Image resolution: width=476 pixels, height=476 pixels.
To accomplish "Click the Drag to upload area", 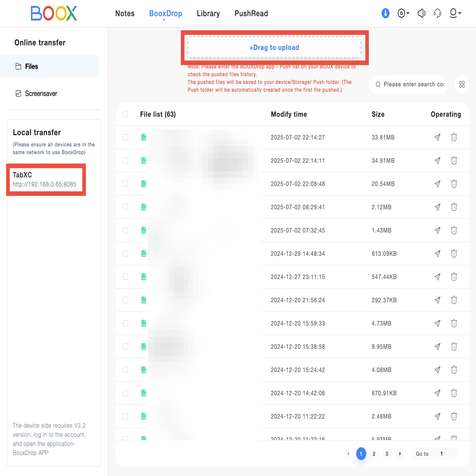I will pyautogui.click(x=274, y=47).
